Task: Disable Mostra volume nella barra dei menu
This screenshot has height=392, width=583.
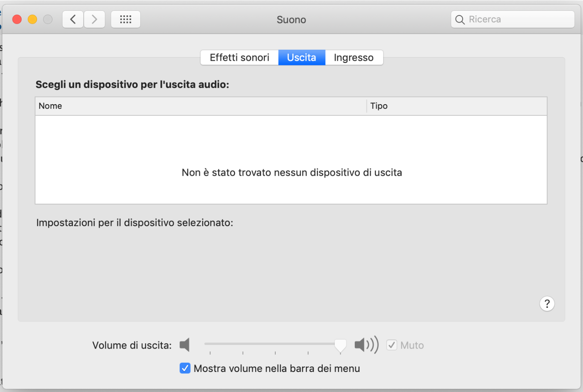Action: tap(185, 368)
